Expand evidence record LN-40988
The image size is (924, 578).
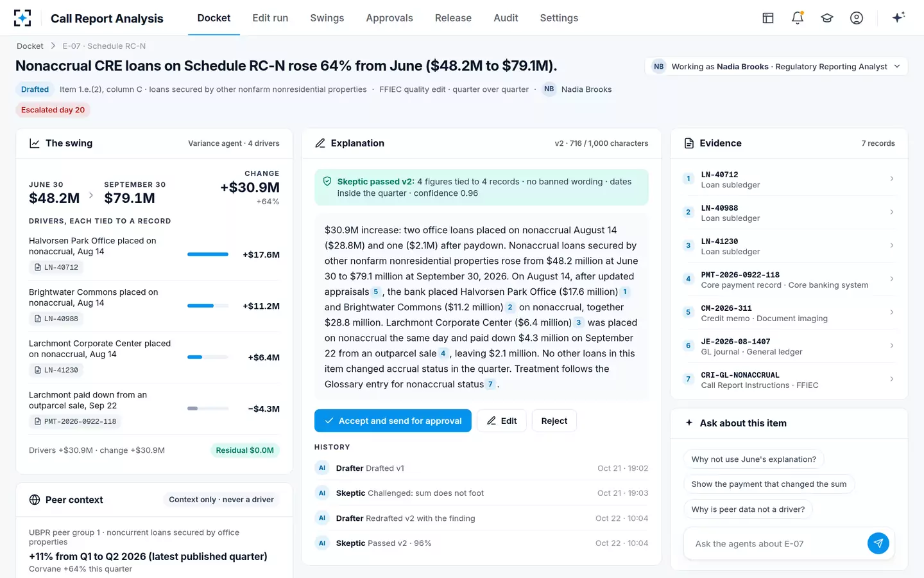789,213
